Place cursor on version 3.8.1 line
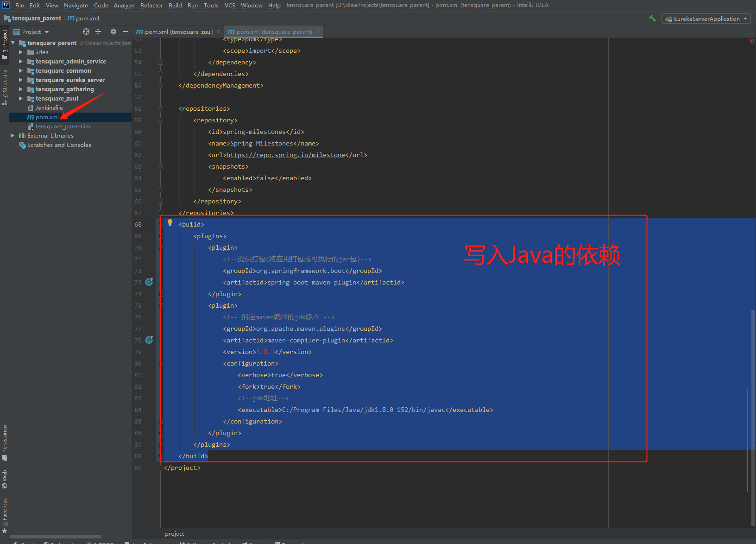Image resolution: width=756 pixels, height=544 pixels. click(x=267, y=352)
